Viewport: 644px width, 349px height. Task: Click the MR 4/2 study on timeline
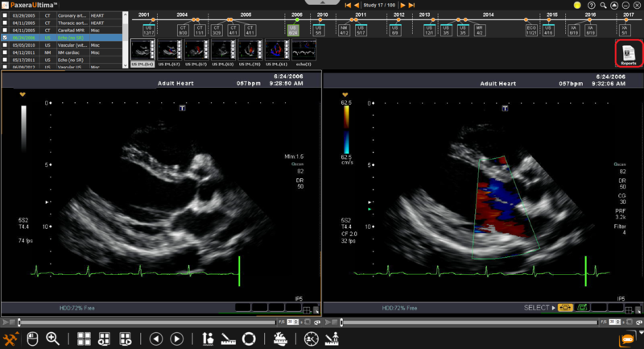click(480, 31)
